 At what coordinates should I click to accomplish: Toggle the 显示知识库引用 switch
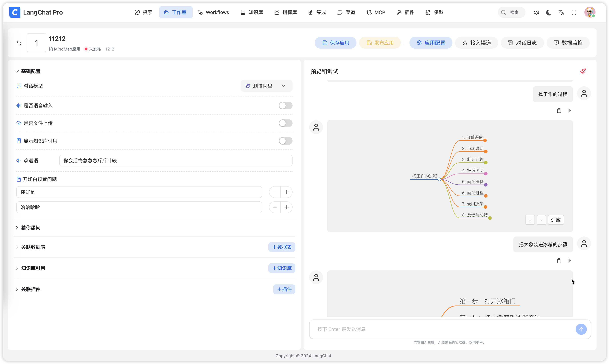285,141
